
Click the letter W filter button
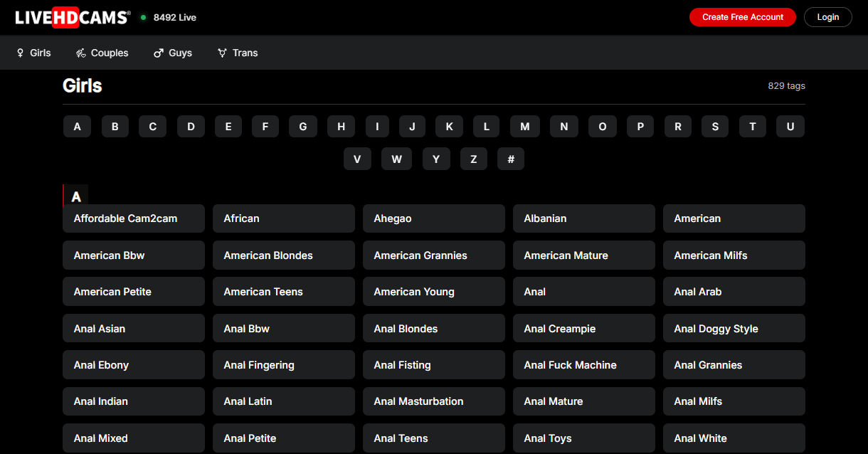[x=396, y=159]
